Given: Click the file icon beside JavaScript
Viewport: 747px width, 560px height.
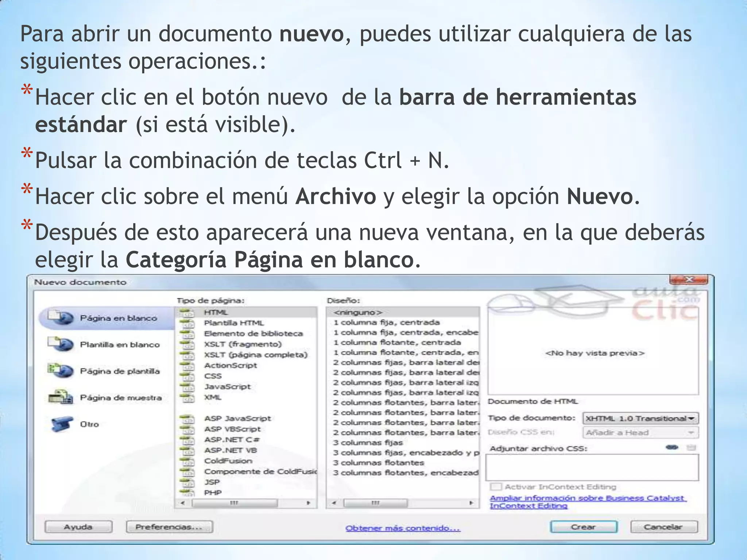Looking at the screenshot, I should 187,387.
